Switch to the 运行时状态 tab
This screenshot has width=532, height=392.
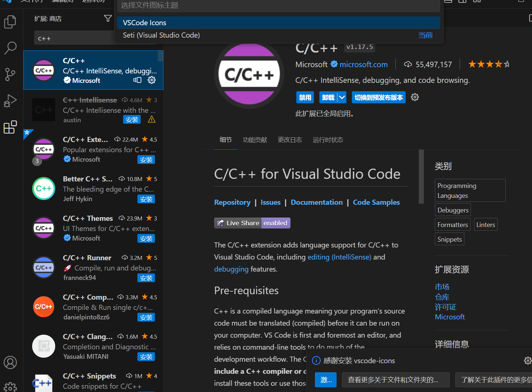click(328, 140)
